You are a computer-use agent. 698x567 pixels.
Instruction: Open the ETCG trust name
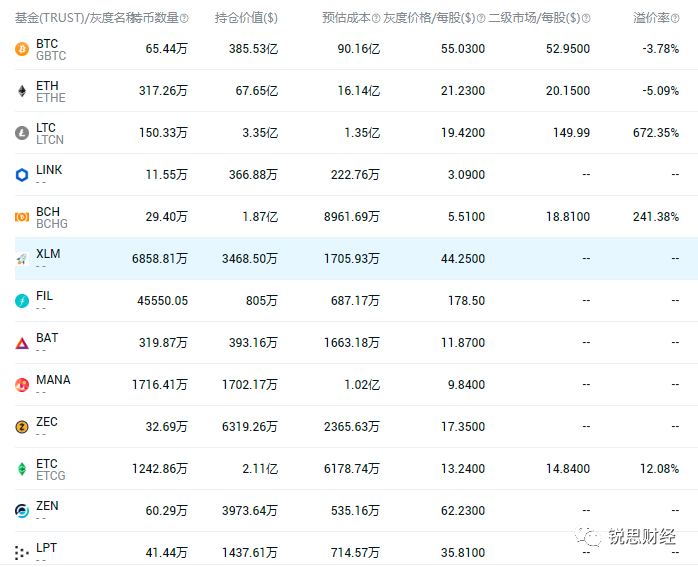pyautogui.click(x=51, y=476)
